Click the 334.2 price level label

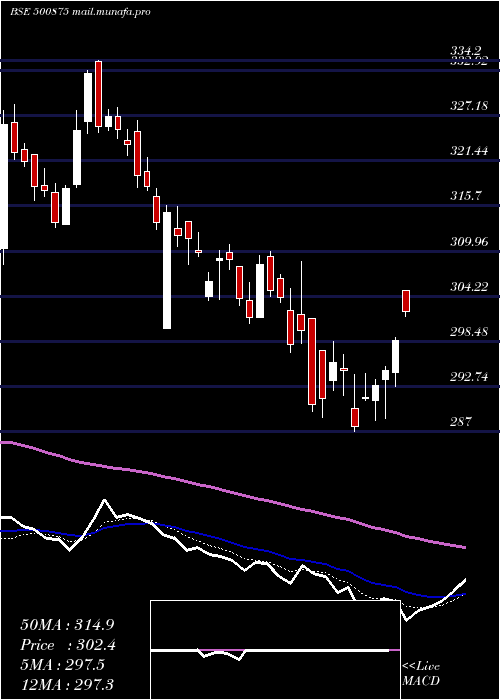[468, 52]
